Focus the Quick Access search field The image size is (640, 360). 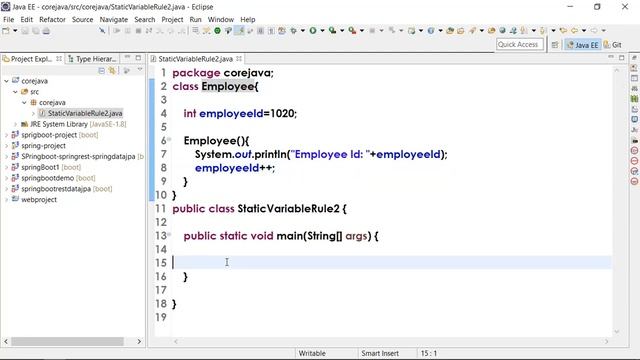point(520,44)
